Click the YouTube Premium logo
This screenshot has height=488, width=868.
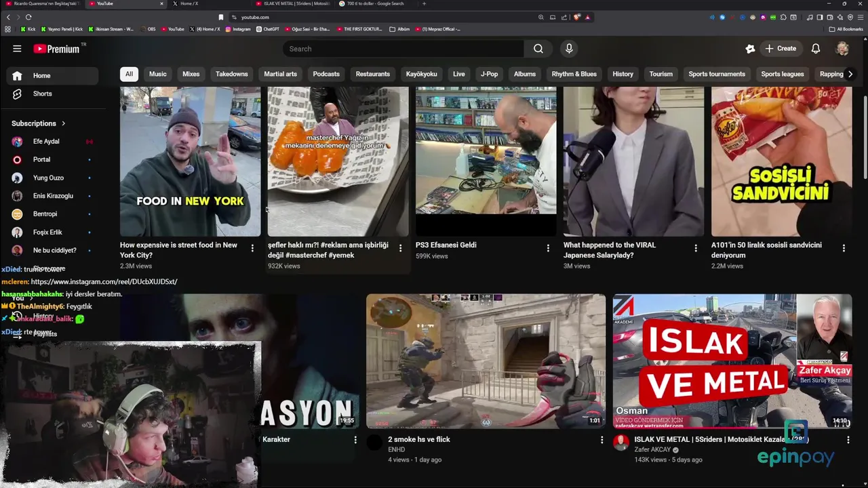click(57, 49)
